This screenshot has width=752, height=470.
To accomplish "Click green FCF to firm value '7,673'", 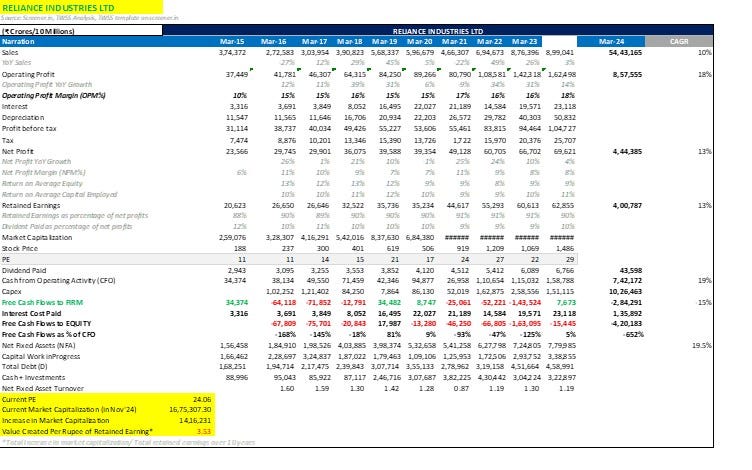I will pyautogui.click(x=566, y=303).
